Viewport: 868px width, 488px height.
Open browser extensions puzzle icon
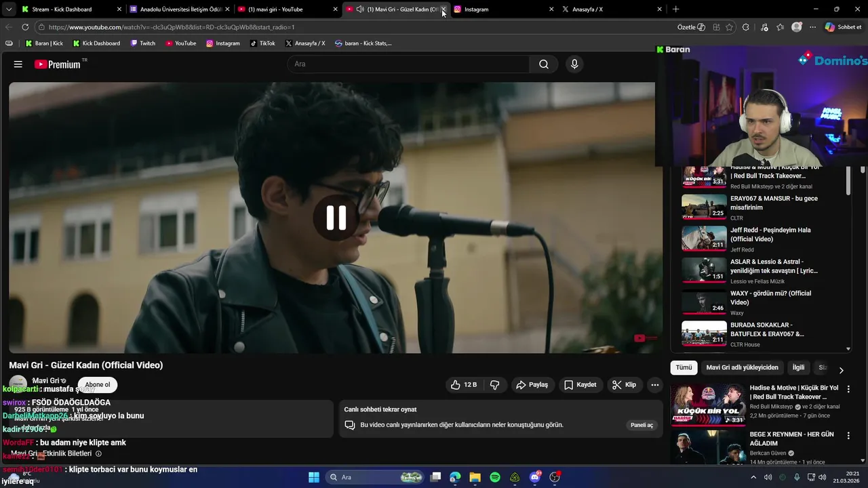(x=746, y=27)
